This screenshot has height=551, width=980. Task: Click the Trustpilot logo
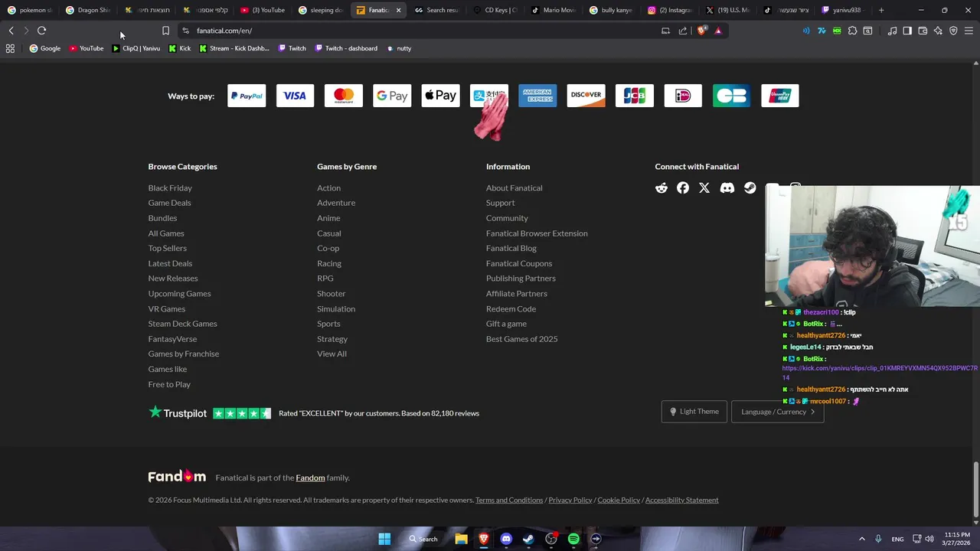point(178,412)
